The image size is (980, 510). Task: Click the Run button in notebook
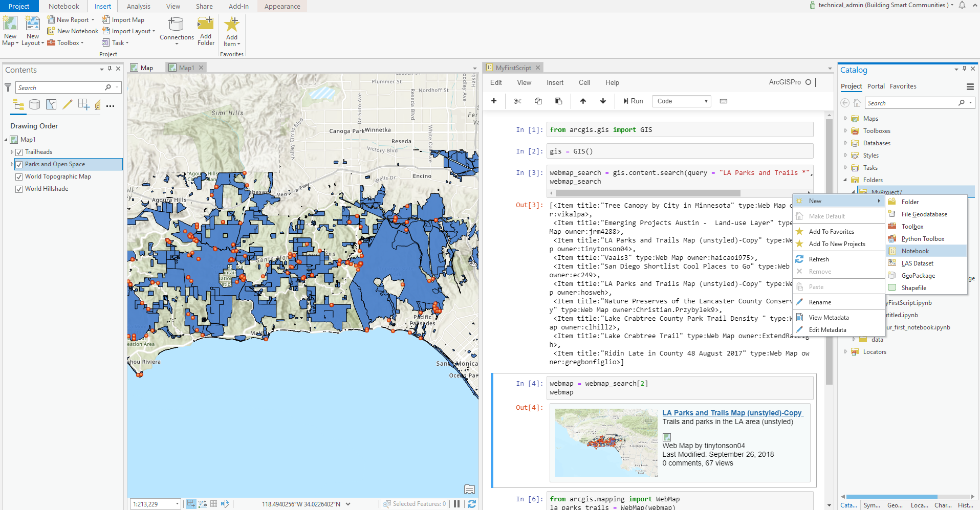coord(633,101)
